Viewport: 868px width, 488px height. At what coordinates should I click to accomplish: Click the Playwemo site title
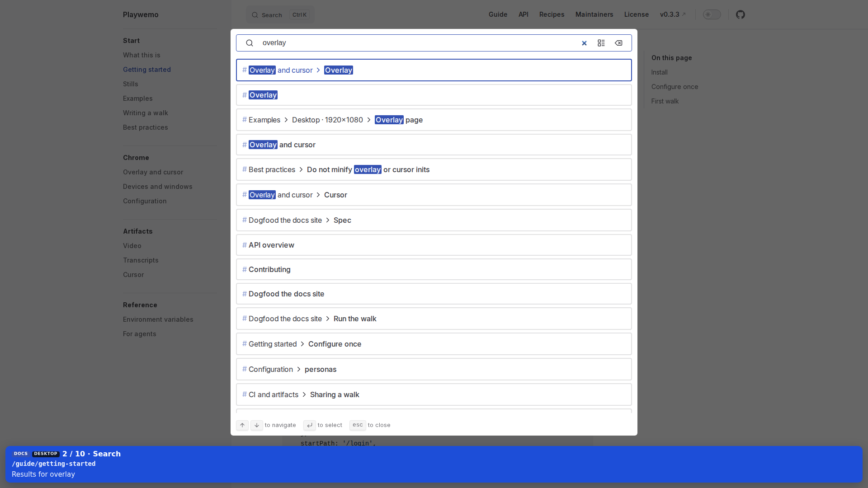(x=141, y=14)
